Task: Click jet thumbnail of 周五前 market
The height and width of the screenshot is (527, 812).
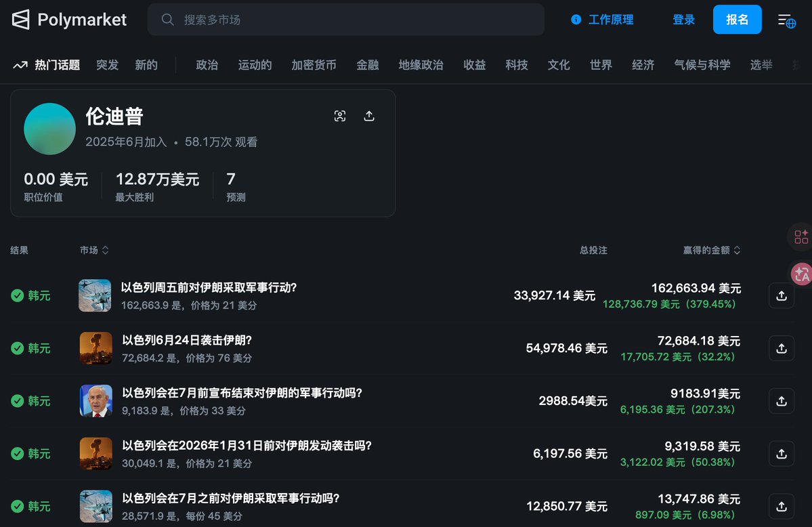Action: point(95,295)
